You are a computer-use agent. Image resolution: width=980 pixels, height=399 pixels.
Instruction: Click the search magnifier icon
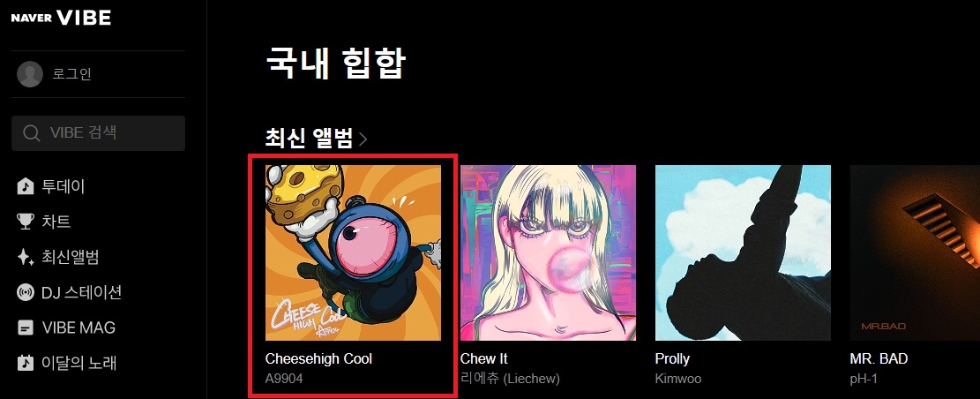31,132
